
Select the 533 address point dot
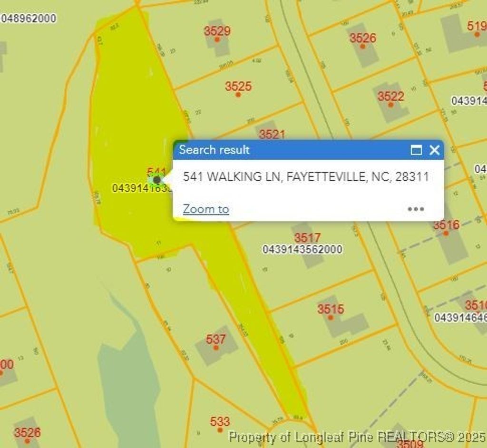pos(220,429)
